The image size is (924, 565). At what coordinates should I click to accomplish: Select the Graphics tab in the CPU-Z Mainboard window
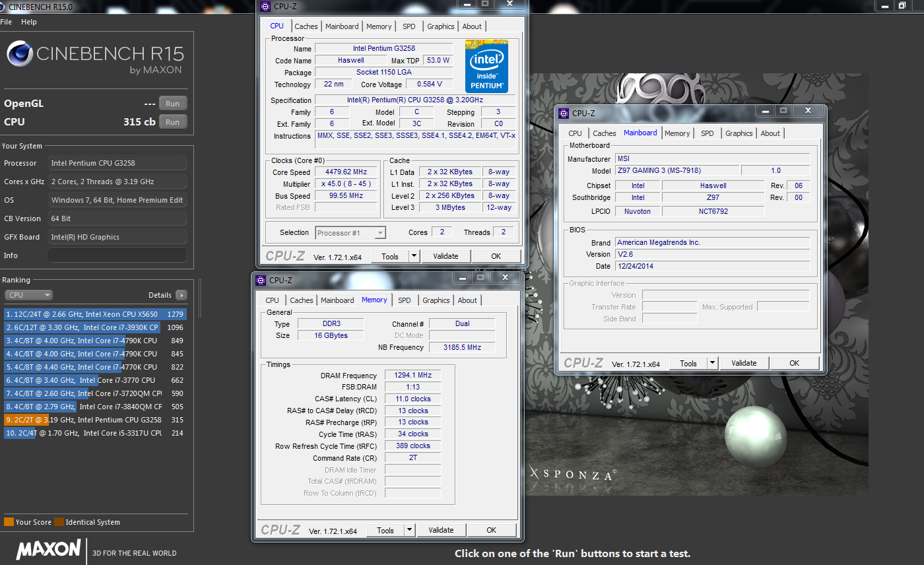pos(739,133)
